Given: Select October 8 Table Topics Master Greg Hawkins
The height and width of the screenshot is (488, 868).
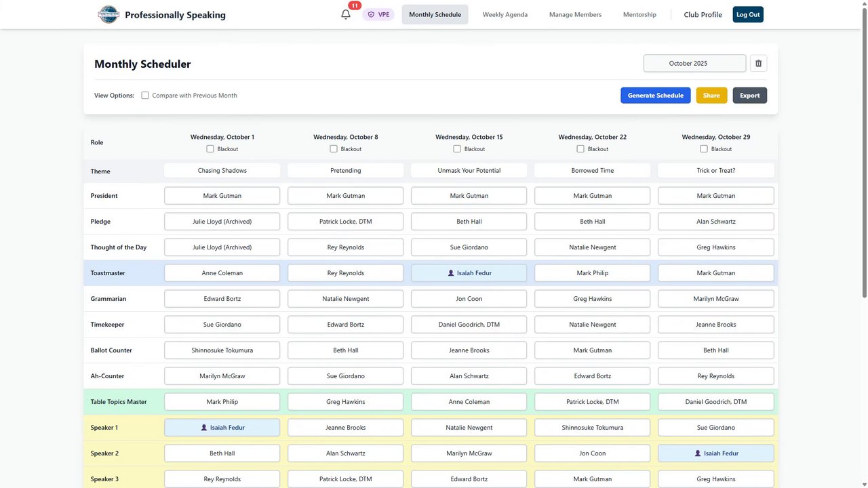Looking at the screenshot, I should click(x=346, y=402).
